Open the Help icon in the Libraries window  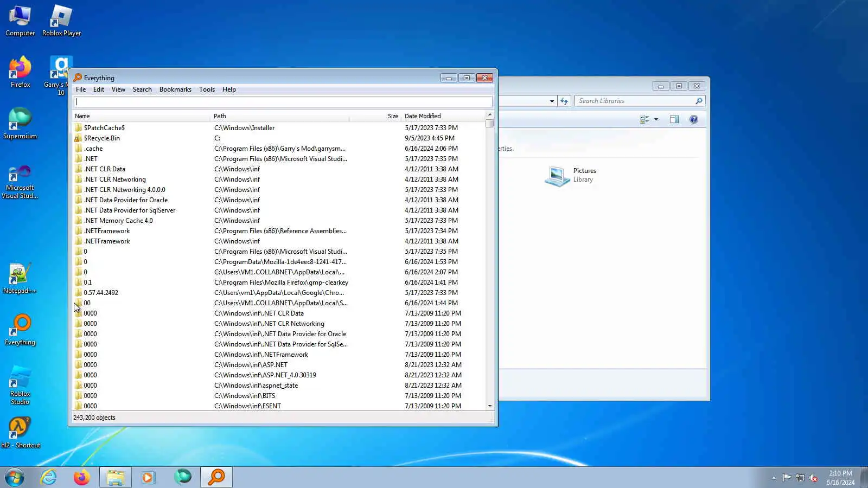pyautogui.click(x=694, y=119)
